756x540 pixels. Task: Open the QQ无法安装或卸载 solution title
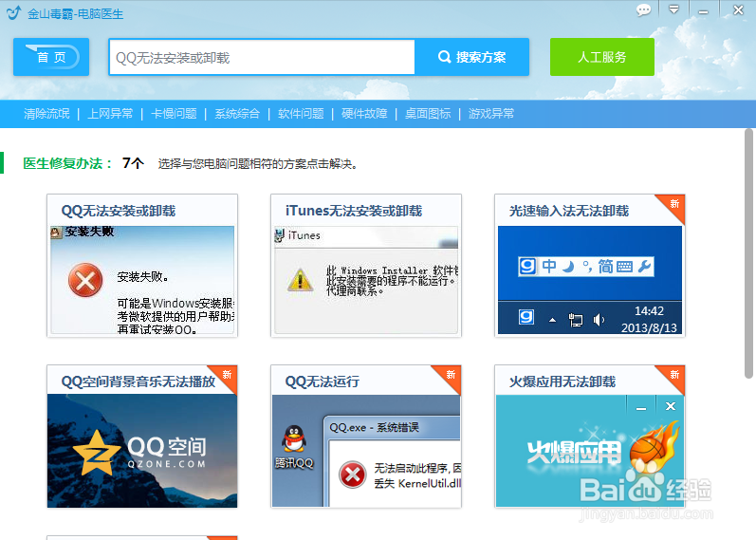[x=119, y=211]
